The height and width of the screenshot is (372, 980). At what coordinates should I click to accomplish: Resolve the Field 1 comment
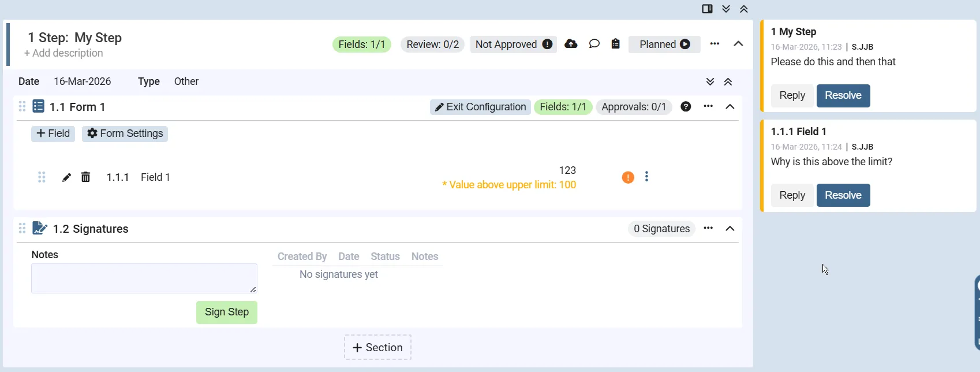(843, 195)
